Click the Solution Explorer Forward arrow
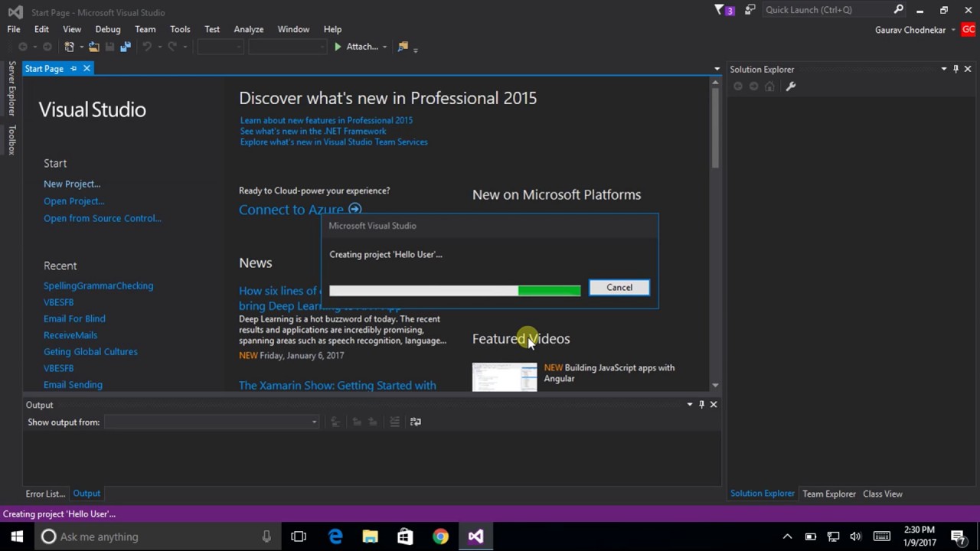The width and height of the screenshot is (980, 551). click(753, 86)
